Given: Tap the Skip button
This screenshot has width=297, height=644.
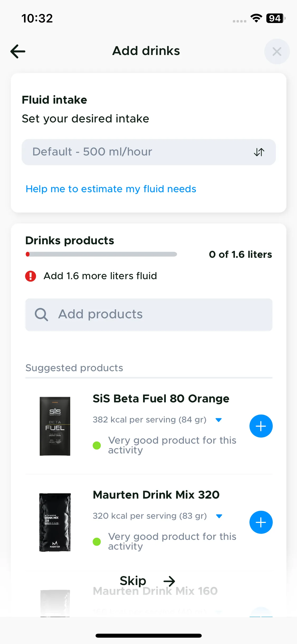Looking at the screenshot, I should click(x=133, y=581).
